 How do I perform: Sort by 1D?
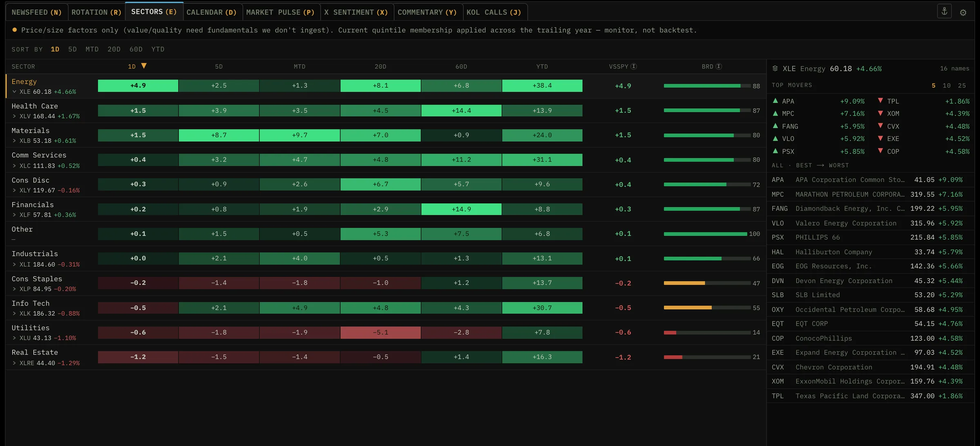[x=55, y=49]
